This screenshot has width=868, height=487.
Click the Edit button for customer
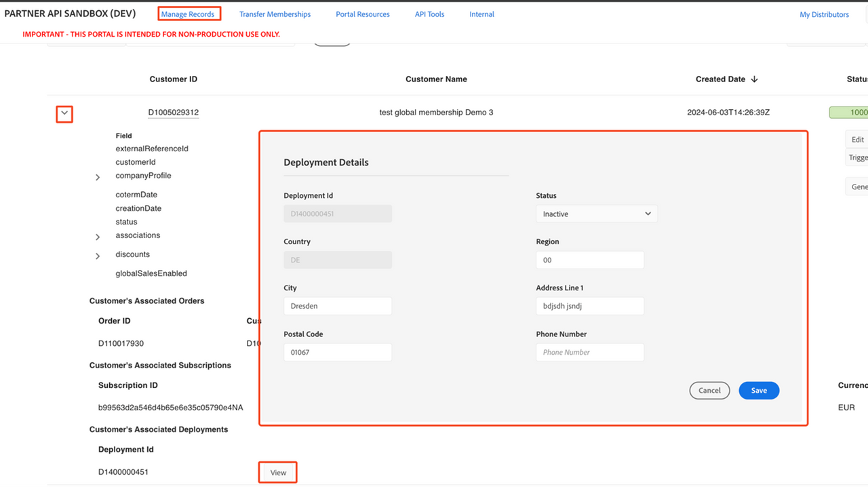click(x=857, y=140)
